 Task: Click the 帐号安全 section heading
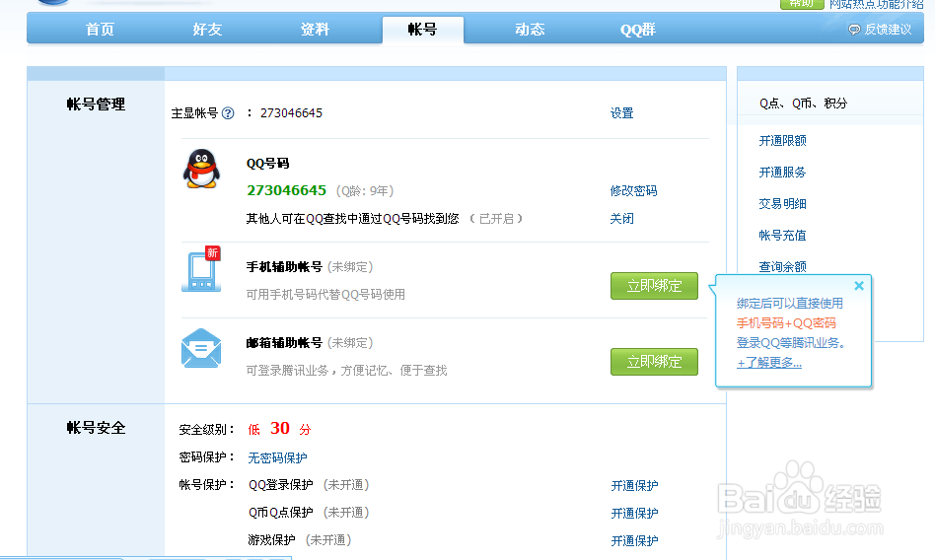(x=96, y=428)
